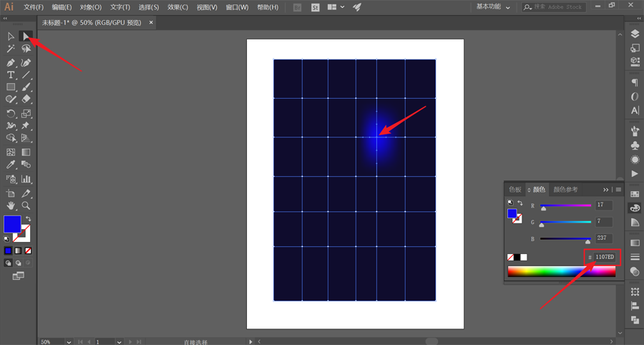
Task: Choose the Type tool
Action: coord(11,74)
